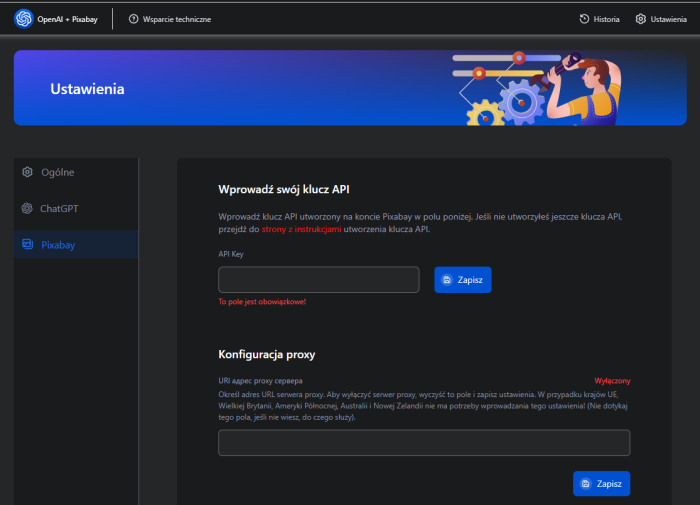700x505 pixels.
Task: Select the Pixabay settings tab
Action: point(58,244)
